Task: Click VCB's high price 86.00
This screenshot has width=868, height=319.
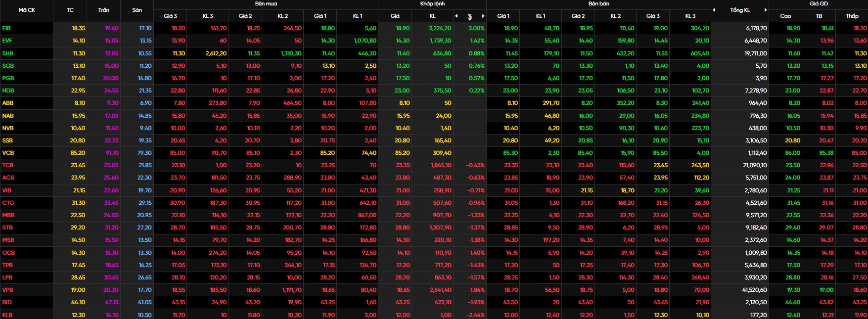Action: (x=792, y=153)
